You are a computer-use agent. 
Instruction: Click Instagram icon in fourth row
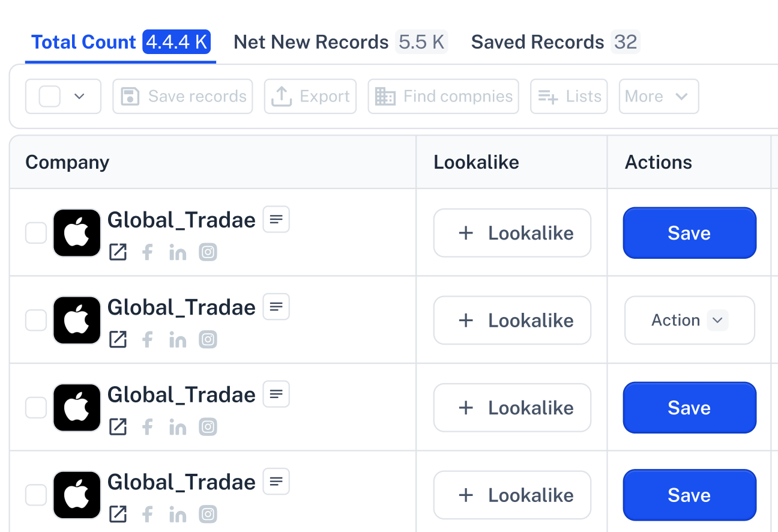point(208,514)
